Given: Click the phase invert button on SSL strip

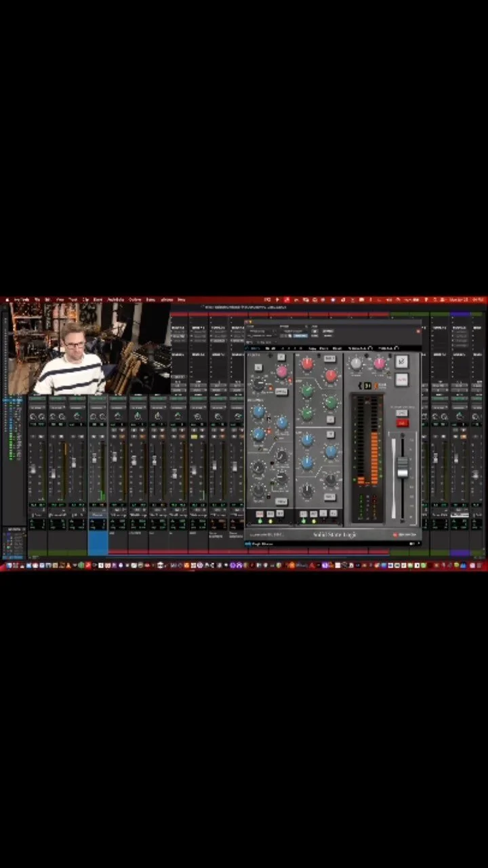Looking at the screenshot, I should (x=402, y=361).
